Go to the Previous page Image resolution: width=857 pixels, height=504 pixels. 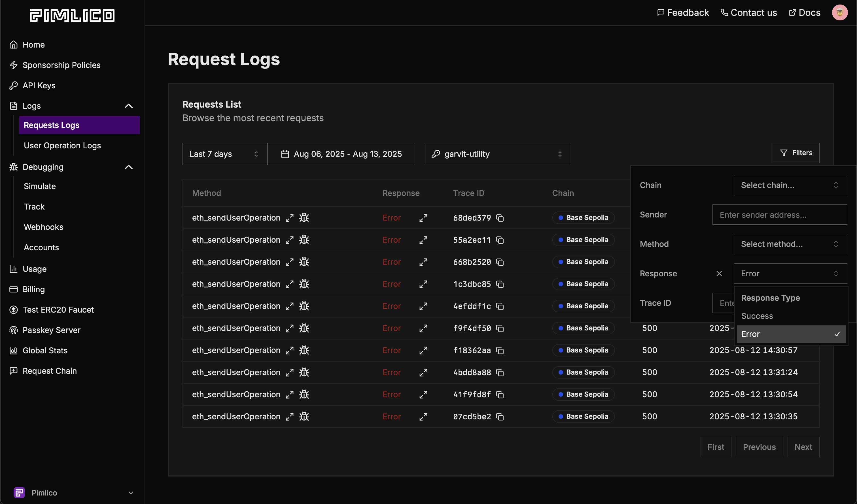coord(759,447)
